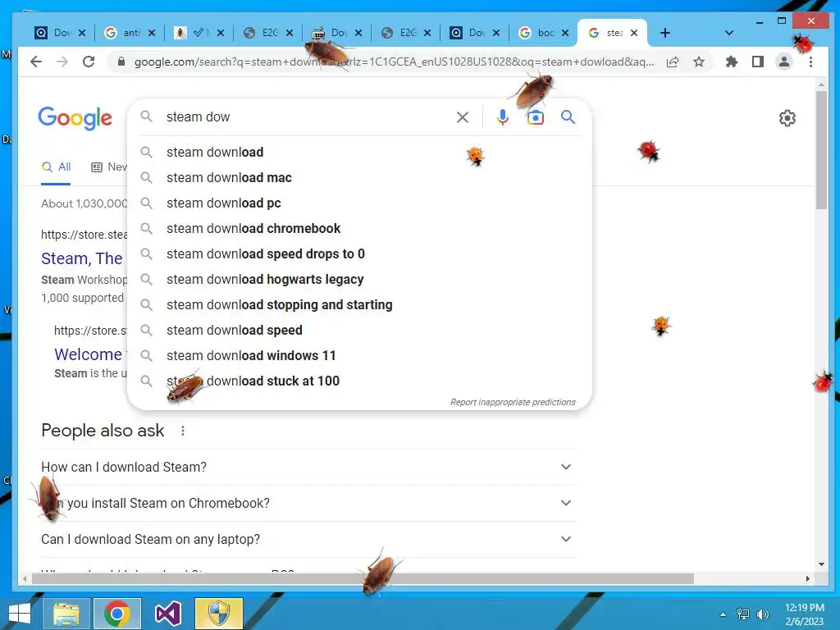Go back with the browser back arrow
Screen dimensions: 840x630
[36, 62]
